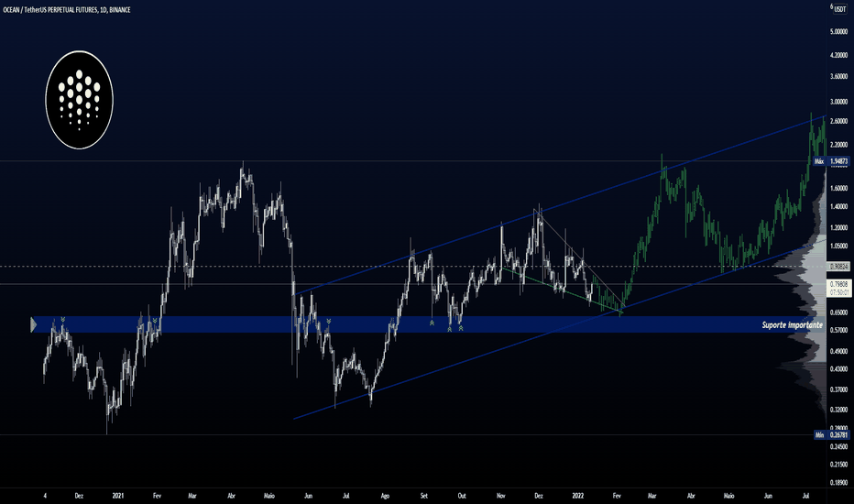The height and width of the screenshot is (504, 854).
Task: Click the 1.40000 price axis label
Action: pyautogui.click(x=838, y=207)
